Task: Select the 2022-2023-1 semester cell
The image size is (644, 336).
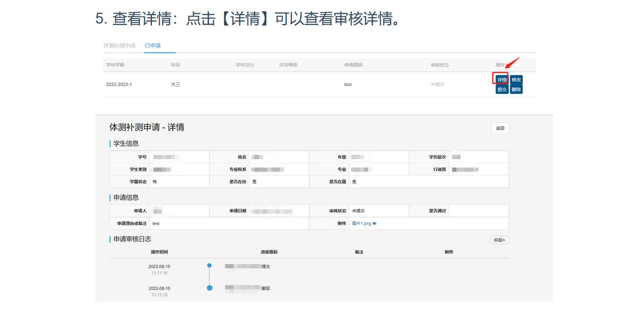Action: [x=119, y=84]
